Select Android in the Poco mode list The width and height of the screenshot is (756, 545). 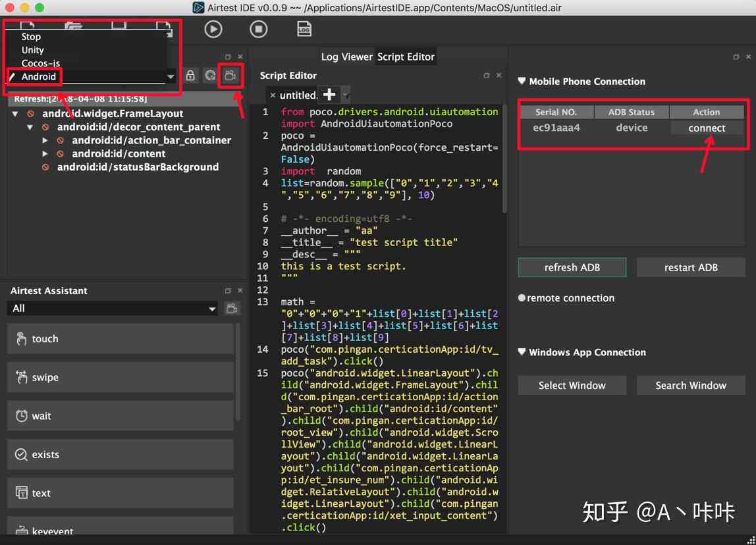pyautogui.click(x=39, y=76)
